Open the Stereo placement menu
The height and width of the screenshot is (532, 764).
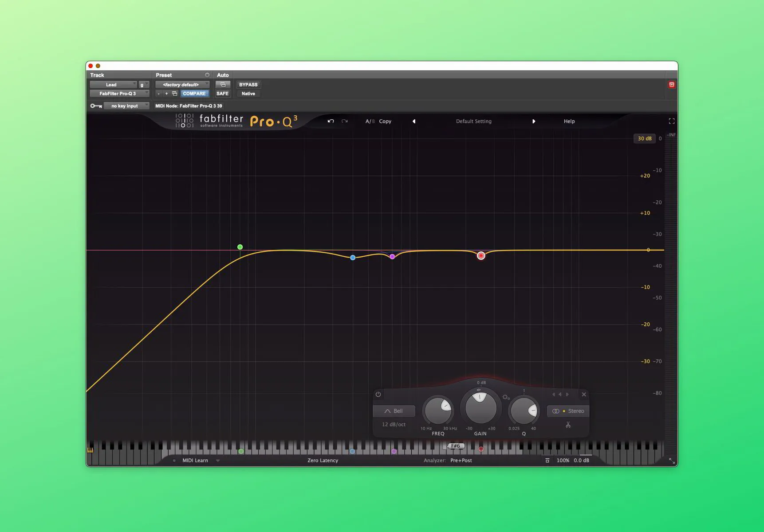click(x=568, y=411)
